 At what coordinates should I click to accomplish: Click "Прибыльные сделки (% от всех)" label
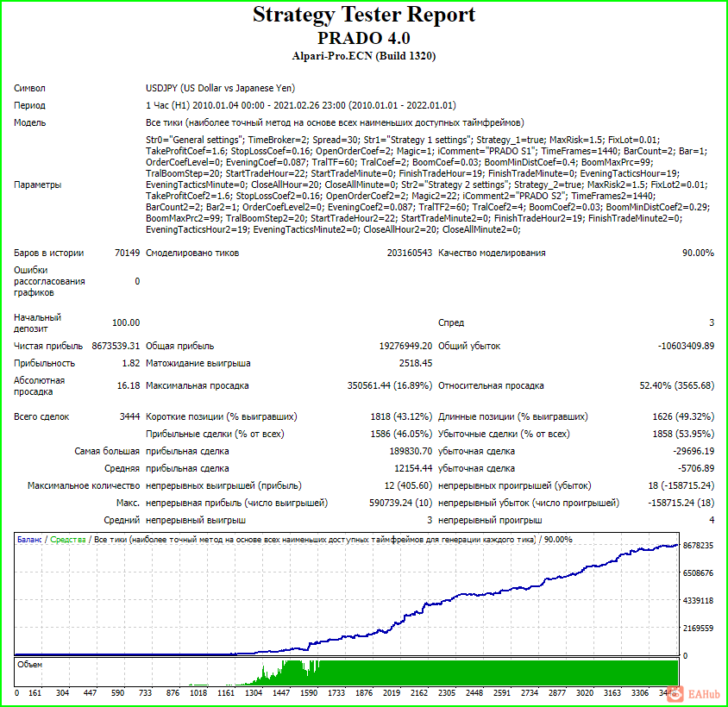tap(215, 434)
